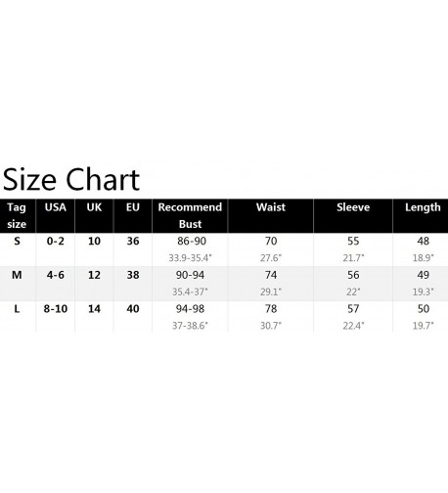Select the L tag size row
This screenshot has width=448, height=493.
tap(224, 317)
